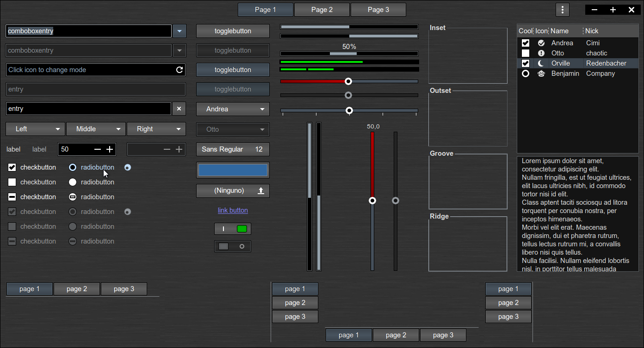This screenshot has height=348, width=644.
Task: Open the blue color chooser button
Action: click(x=233, y=170)
